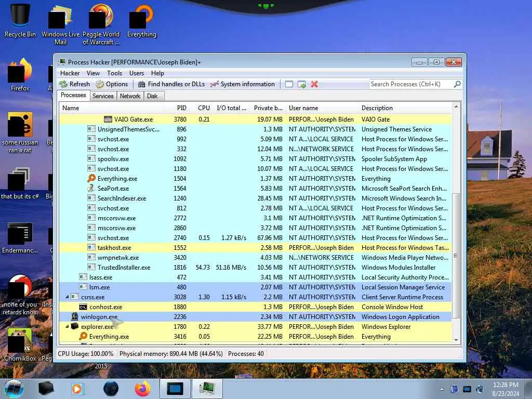Click the search magnifier icon
532x399 pixels.
(x=457, y=84)
